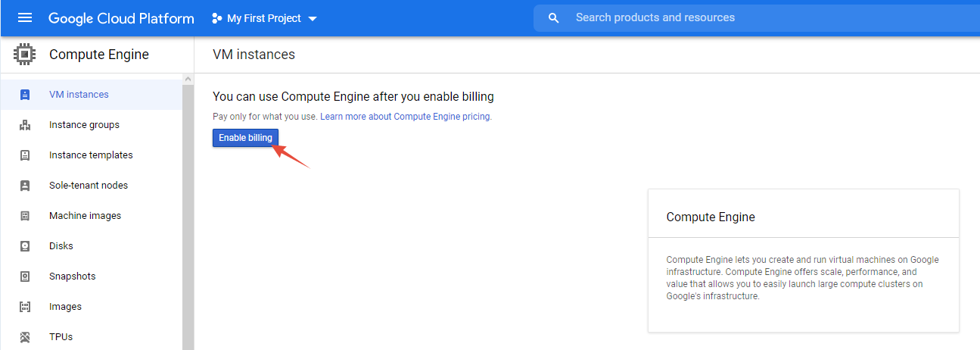Open Sole-tenant nodes section

click(x=91, y=186)
